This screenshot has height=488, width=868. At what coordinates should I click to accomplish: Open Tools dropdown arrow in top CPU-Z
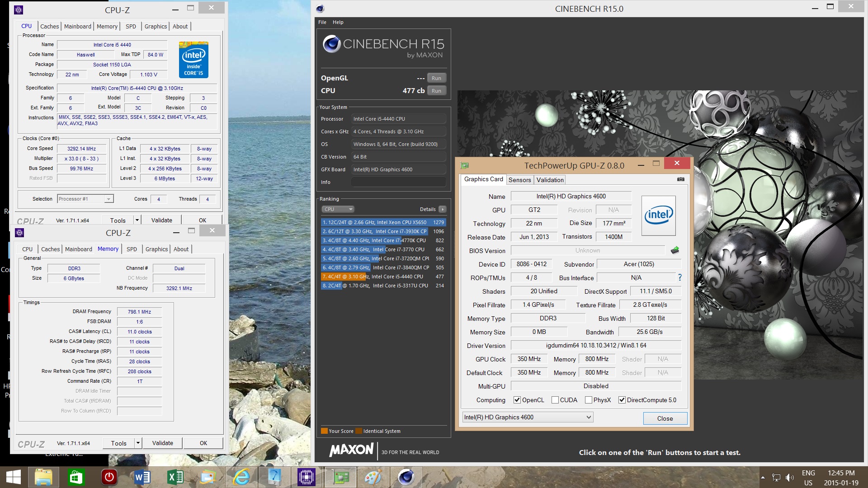click(x=137, y=221)
